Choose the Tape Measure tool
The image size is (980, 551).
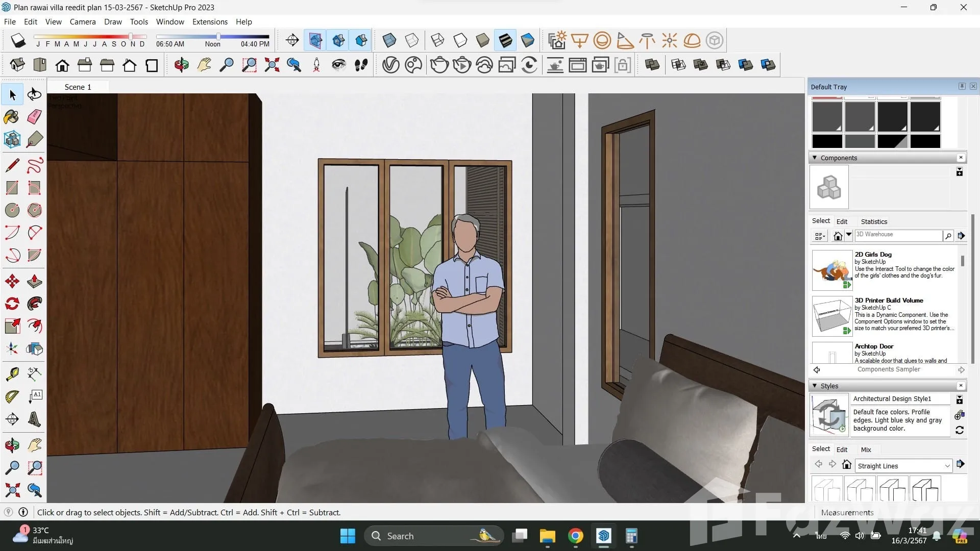pyautogui.click(x=12, y=374)
